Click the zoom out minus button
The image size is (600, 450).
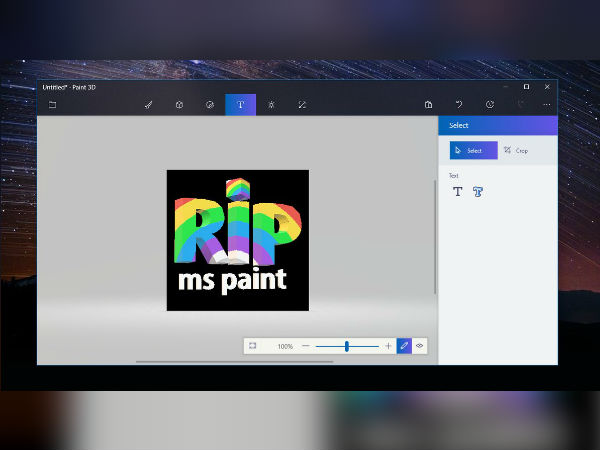(x=306, y=346)
